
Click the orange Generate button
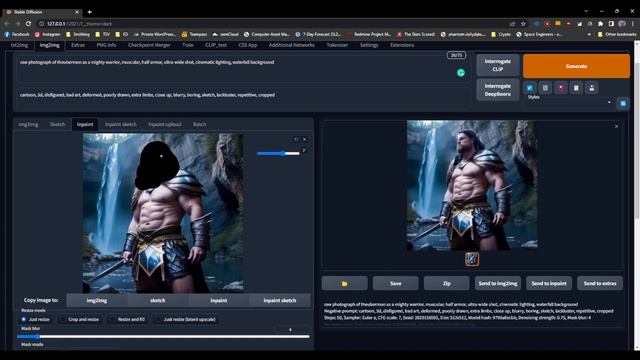tap(576, 66)
